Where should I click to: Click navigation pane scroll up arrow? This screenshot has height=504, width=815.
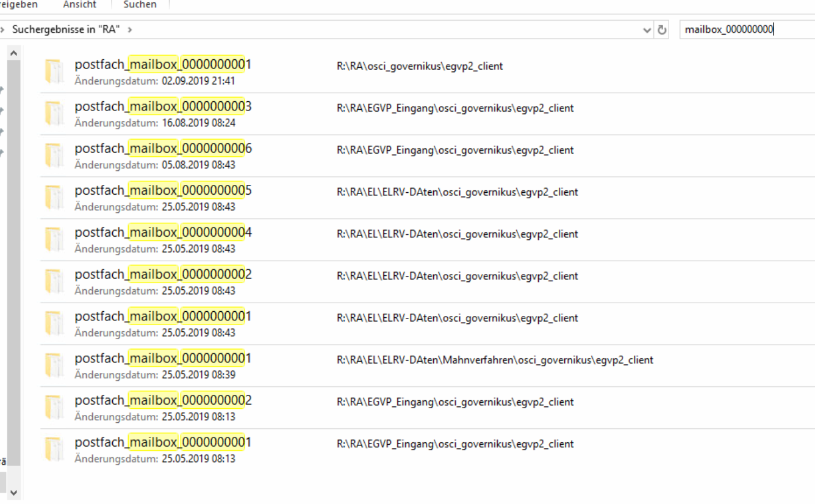[13, 54]
